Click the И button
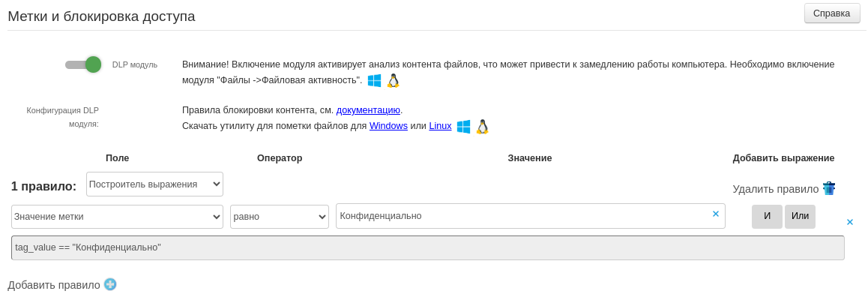 pos(768,217)
